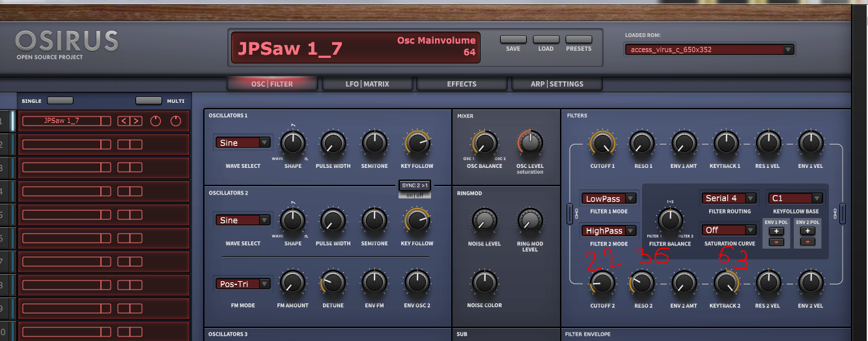The image size is (868, 341).
Task: Click the Oscillator 2 Key Follow knob
Action: (417, 221)
